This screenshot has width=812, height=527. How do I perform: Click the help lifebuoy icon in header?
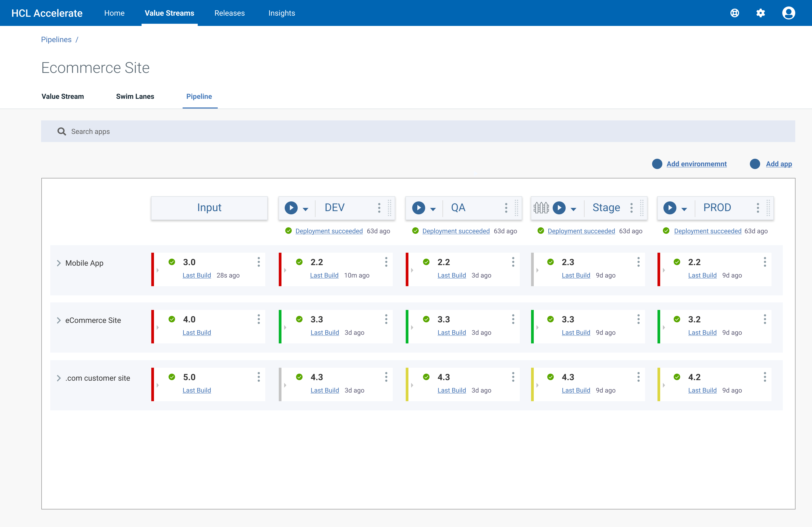click(734, 13)
